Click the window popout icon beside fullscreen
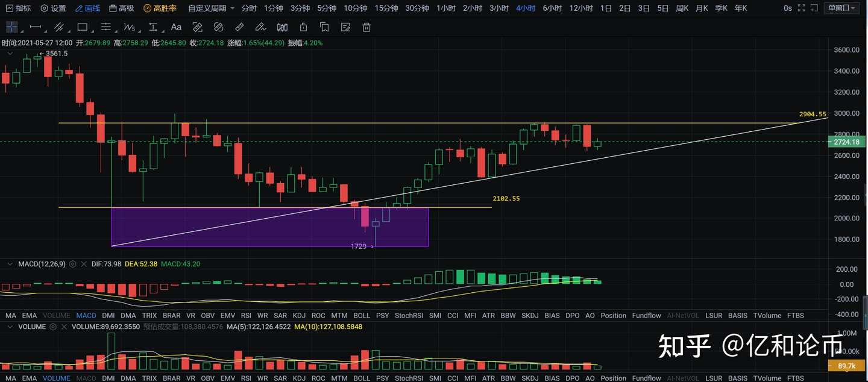 815,8
